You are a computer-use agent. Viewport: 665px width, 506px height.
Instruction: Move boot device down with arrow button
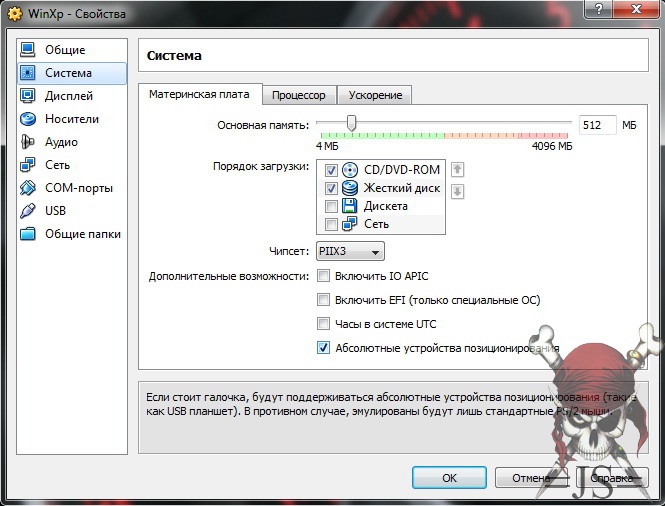coord(457,192)
